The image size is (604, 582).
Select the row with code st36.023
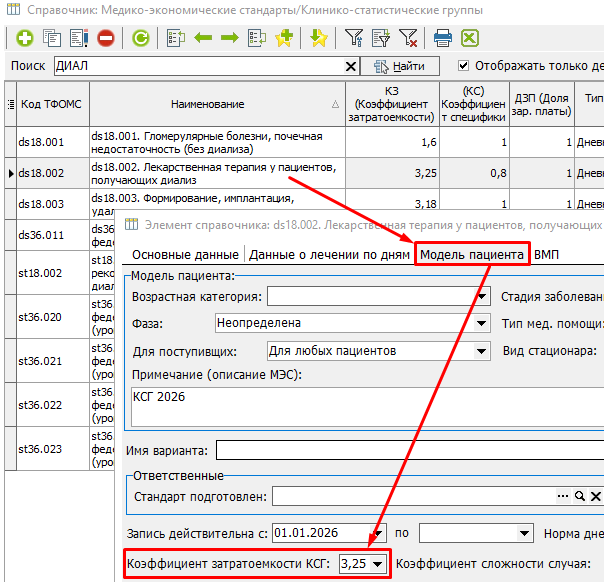(53, 449)
